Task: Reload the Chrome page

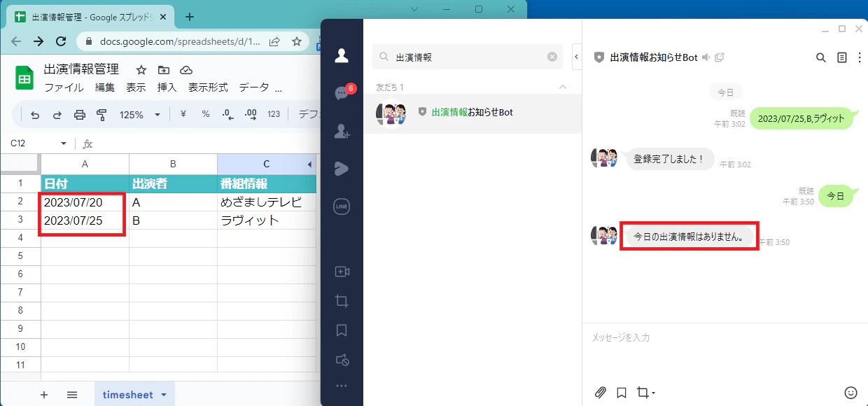Action: click(x=61, y=41)
